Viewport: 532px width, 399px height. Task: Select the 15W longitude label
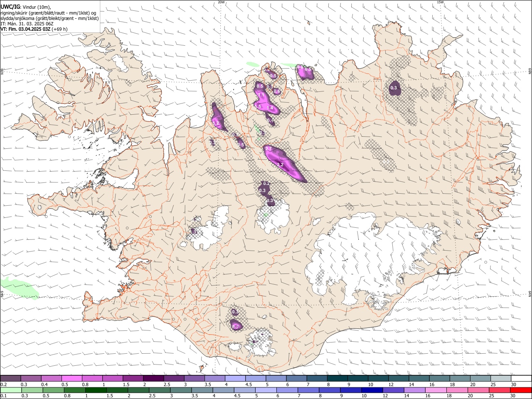pyautogui.click(x=440, y=2)
